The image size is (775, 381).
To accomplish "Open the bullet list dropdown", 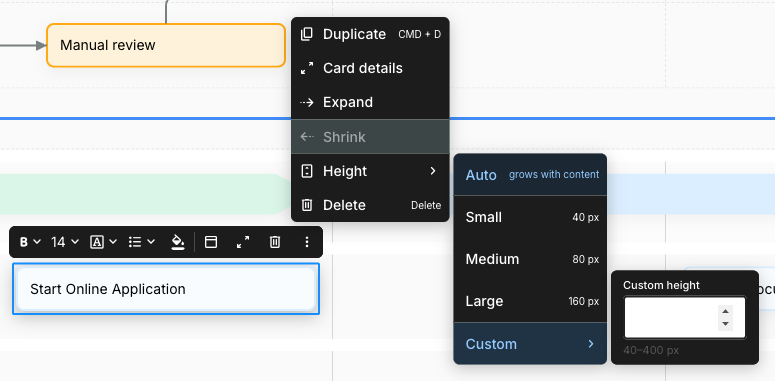I will point(142,242).
